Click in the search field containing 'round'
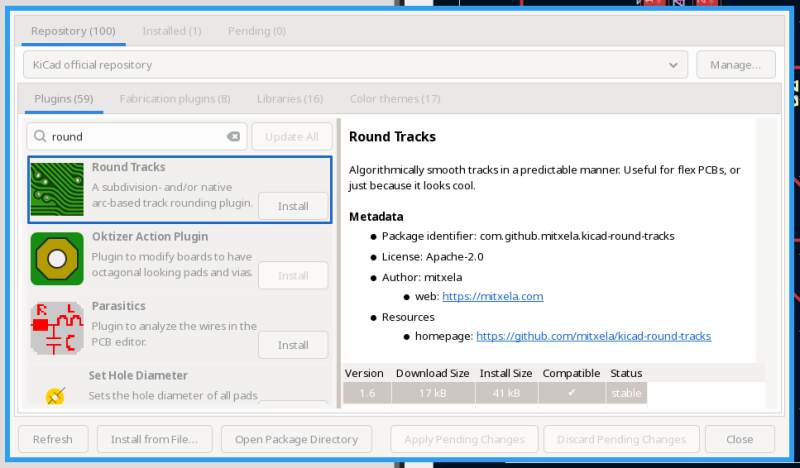The image size is (800, 468). [137, 136]
